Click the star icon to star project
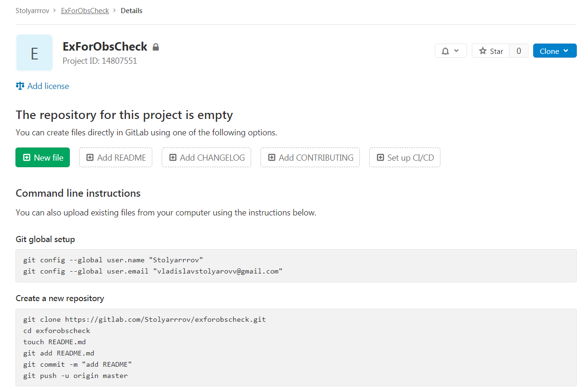Viewport: 581px width, 392px height. 483,51
